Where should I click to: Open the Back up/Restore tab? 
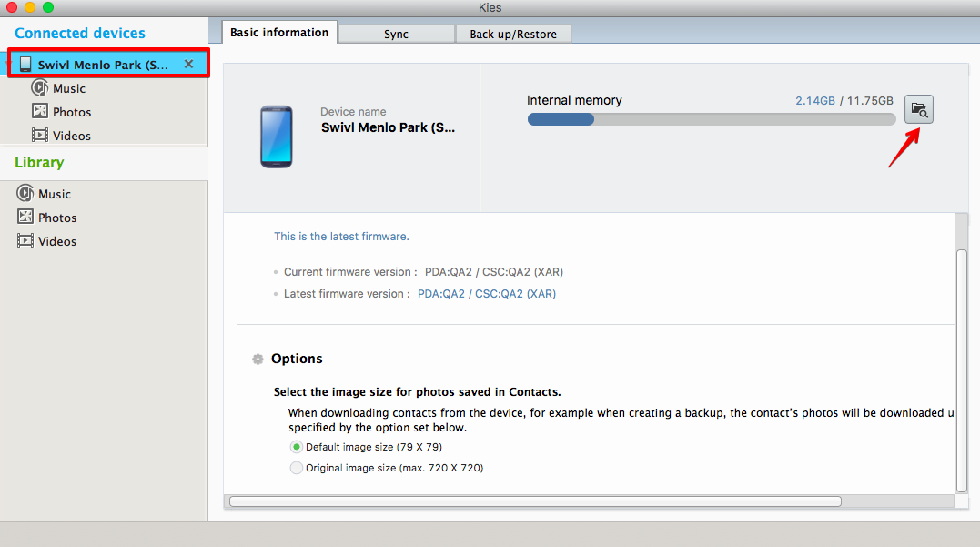[x=513, y=34]
